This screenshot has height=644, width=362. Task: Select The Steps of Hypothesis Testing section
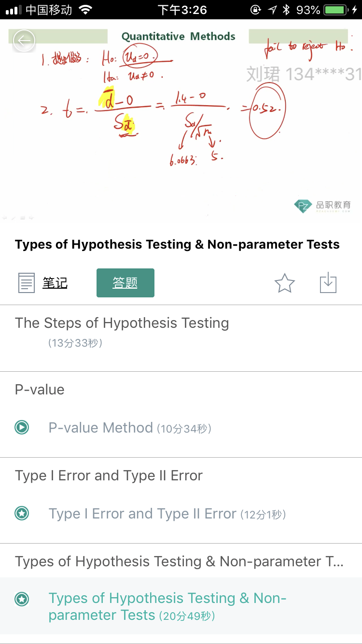point(181,333)
